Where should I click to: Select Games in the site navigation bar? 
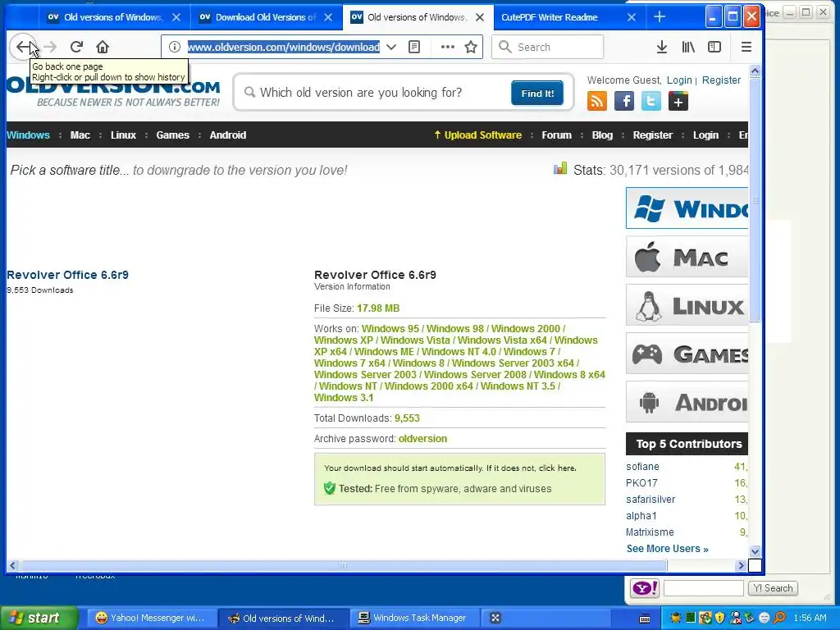[172, 135]
